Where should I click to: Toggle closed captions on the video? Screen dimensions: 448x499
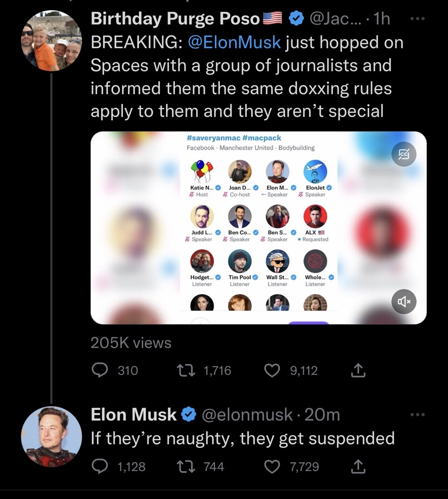click(x=403, y=154)
